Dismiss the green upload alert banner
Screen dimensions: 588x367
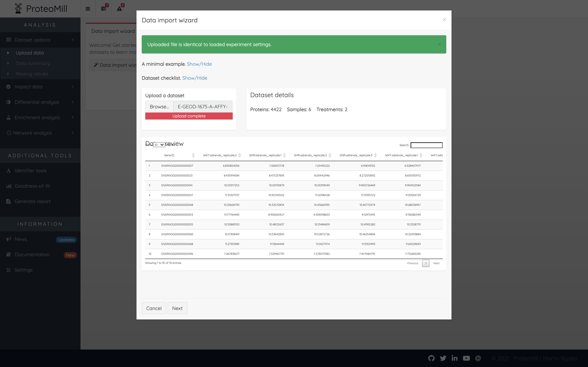tap(439, 45)
